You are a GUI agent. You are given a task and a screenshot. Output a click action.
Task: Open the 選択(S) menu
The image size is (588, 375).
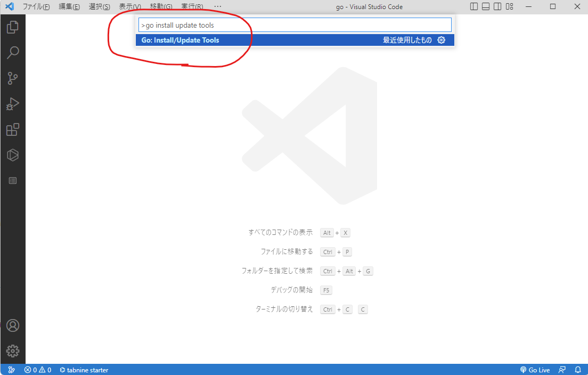coord(100,6)
